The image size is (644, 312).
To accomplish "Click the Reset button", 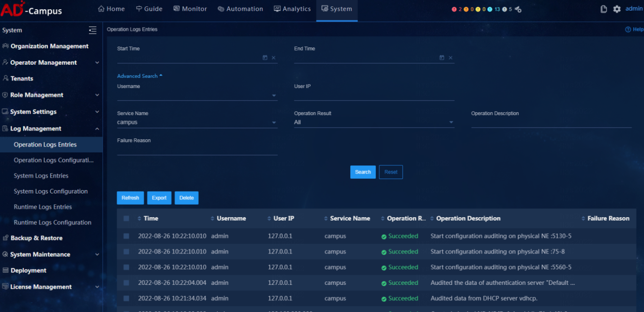I will coord(391,172).
